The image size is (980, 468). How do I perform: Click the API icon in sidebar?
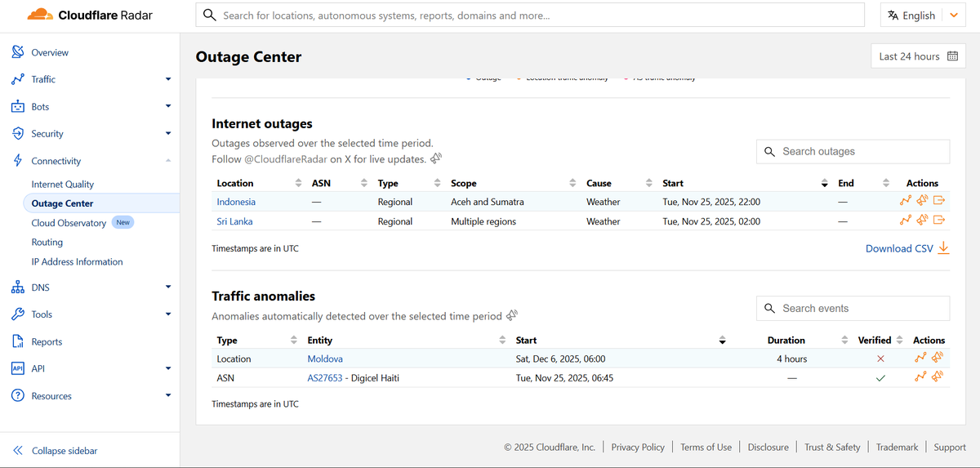(18, 368)
